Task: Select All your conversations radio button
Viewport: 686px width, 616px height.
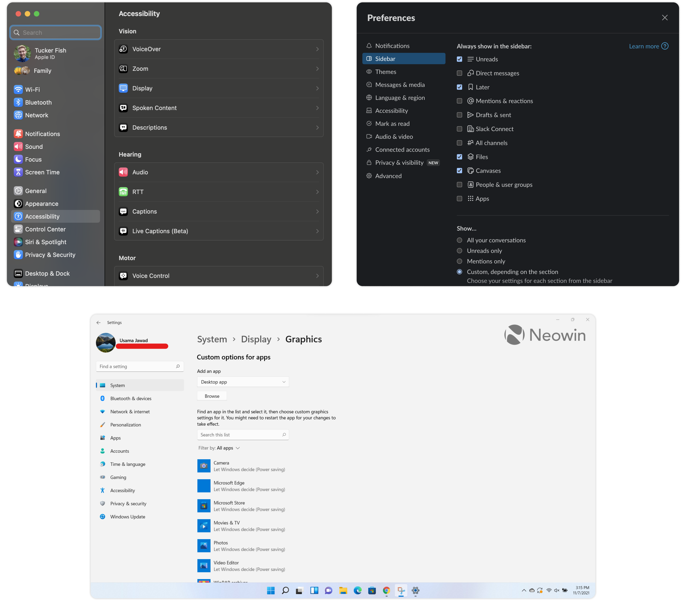Action: click(460, 240)
